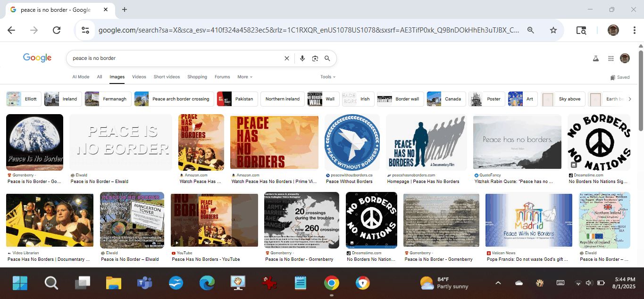
Task: Click the voice search microphone icon
Action: point(302,58)
